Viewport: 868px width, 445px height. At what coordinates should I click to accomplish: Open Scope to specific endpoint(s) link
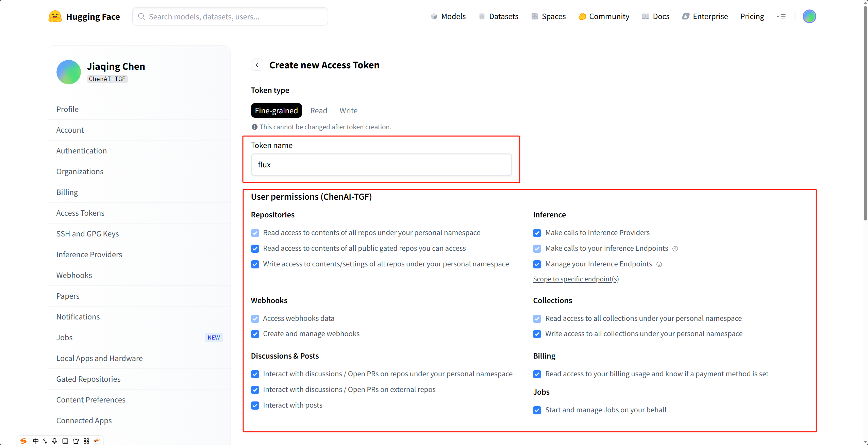coord(576,279)
